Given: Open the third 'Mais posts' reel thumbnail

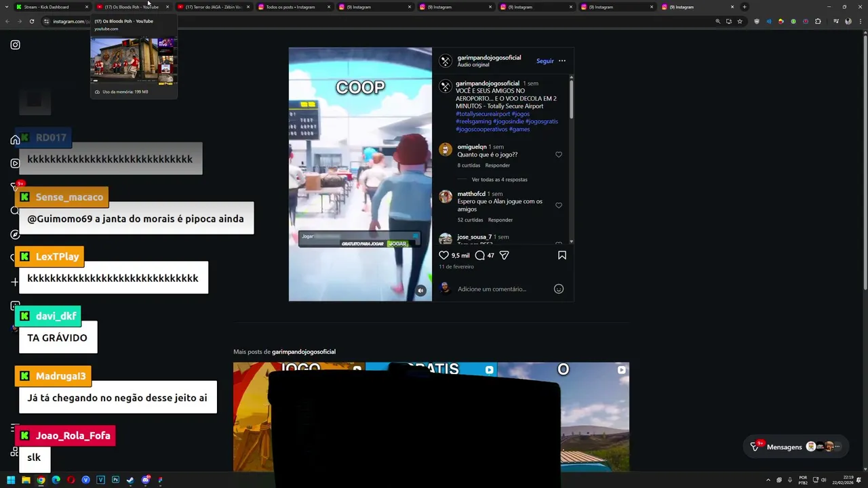Looking at the screenshot, I should tap(563, 417).
